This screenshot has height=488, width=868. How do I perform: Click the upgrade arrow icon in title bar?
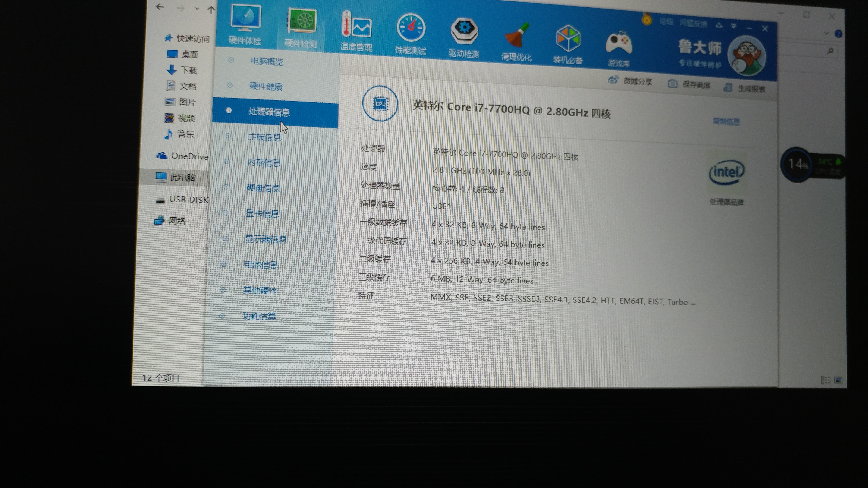tap(719, 25)
